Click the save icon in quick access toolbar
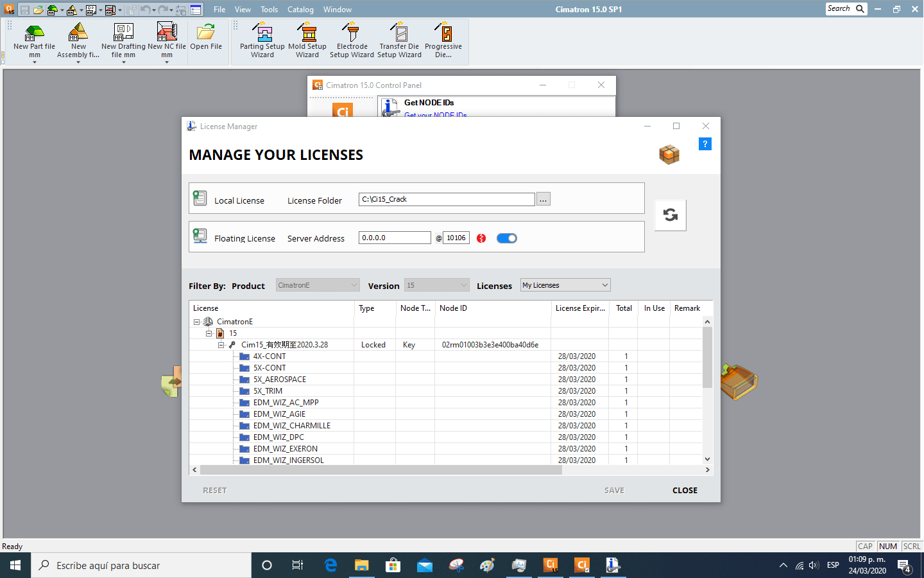Image resolution: width=924 pixels, height=578 pixels. [x=24, y=10]
